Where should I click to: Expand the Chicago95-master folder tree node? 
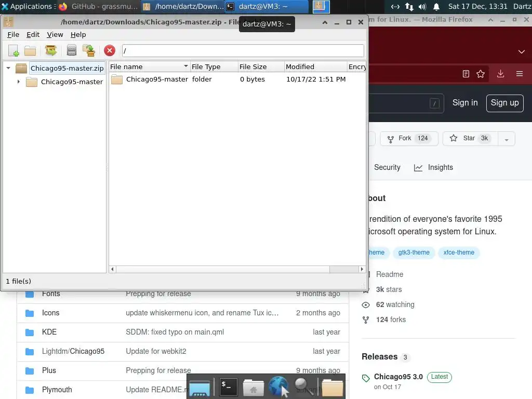[x=19, y=82]
